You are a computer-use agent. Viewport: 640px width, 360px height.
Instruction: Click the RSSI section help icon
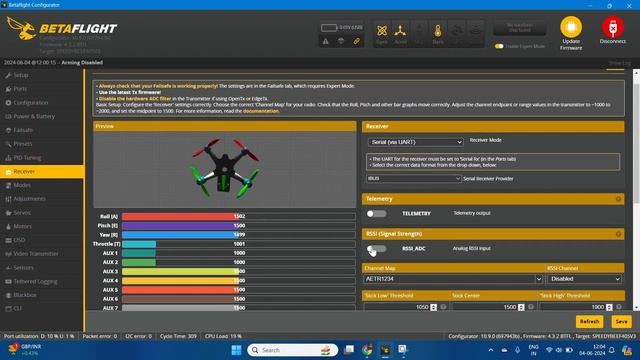[618, 234]
